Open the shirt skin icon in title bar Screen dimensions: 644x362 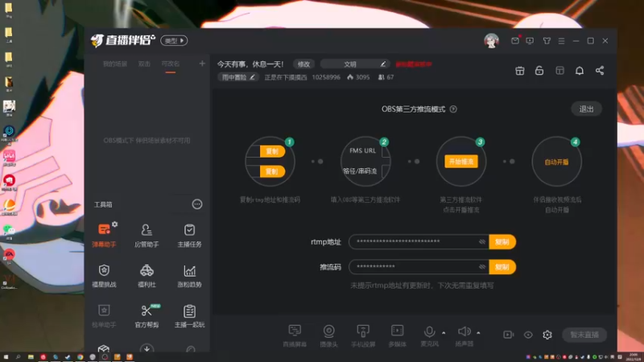(547, 41)
